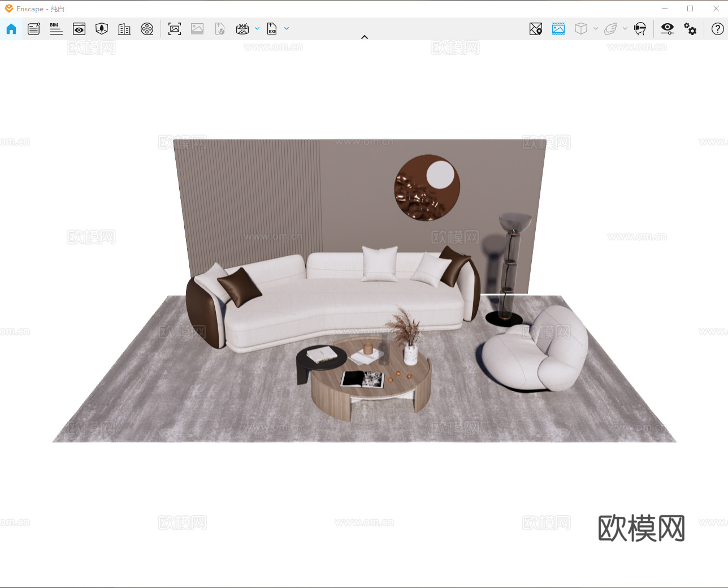Toggle the VR headset mode icon
The height and width of the screenshot is (588, 728).
tap(640, 29)
